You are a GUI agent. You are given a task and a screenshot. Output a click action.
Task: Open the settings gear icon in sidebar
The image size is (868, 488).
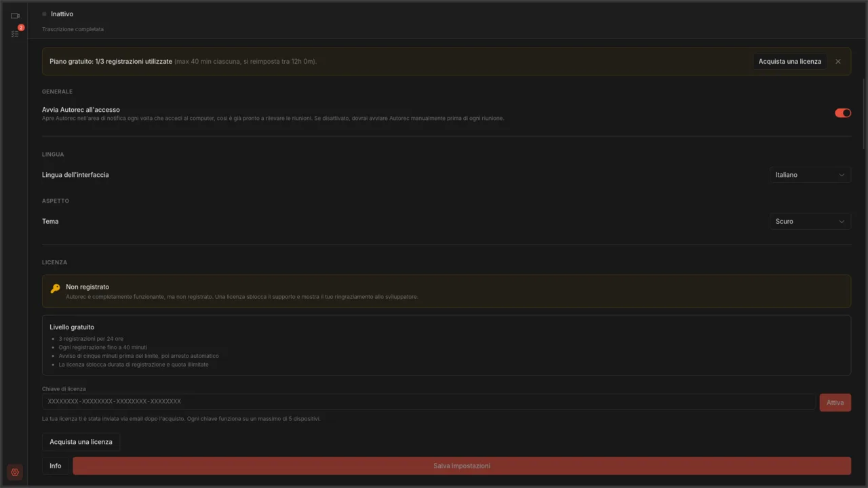pyautogui.click(x=15, y=472)
